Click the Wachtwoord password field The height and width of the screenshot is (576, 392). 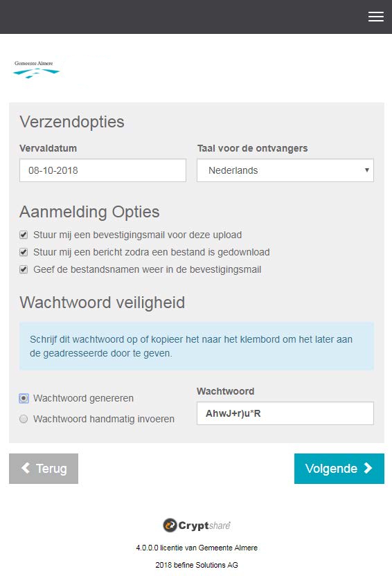click(x=285, y=413)
